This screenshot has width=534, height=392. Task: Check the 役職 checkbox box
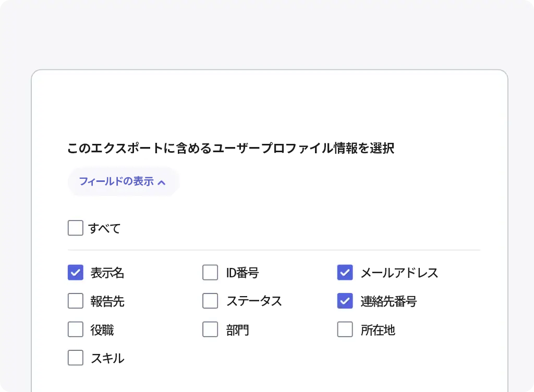76,329
